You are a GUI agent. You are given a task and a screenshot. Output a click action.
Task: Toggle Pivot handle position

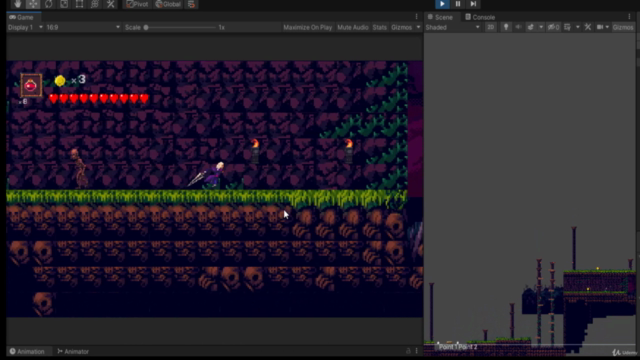(x=137, y=4)
